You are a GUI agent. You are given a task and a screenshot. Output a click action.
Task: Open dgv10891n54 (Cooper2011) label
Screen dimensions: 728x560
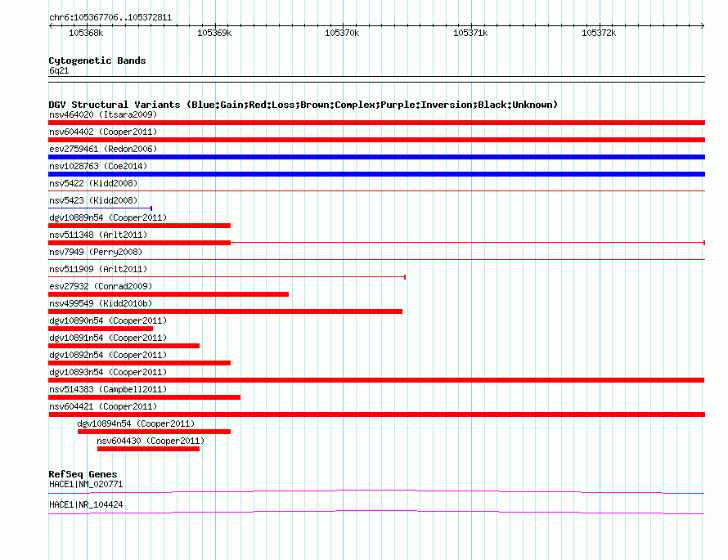pyautogui.click(x=108, y=338)
